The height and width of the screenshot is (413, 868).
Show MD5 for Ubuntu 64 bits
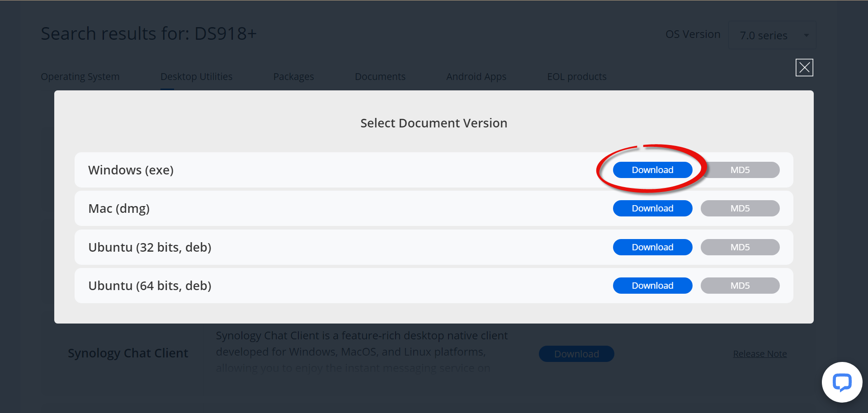pyautogui.click(x=740, y=285)
